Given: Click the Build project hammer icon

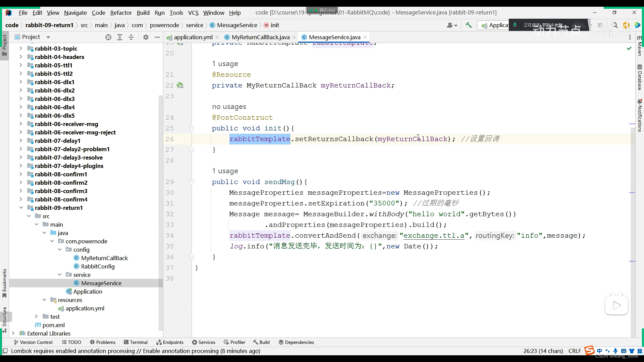Looking at the screenshot, I should coord(469,25).
